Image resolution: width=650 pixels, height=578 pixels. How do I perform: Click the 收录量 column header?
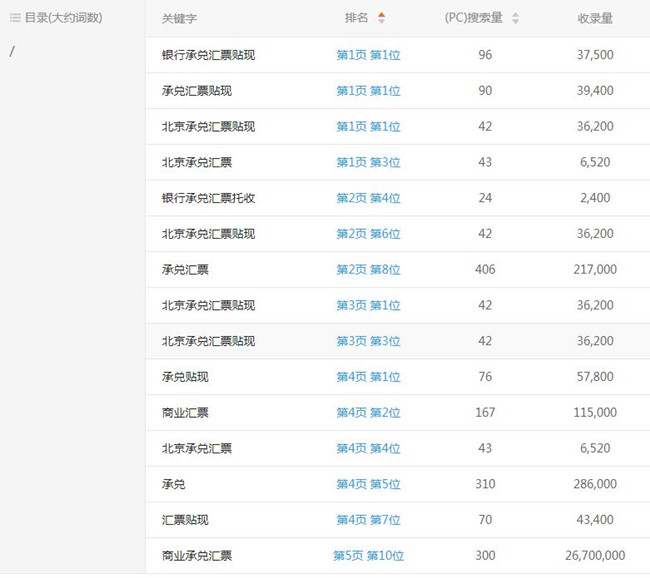(595, 18)
